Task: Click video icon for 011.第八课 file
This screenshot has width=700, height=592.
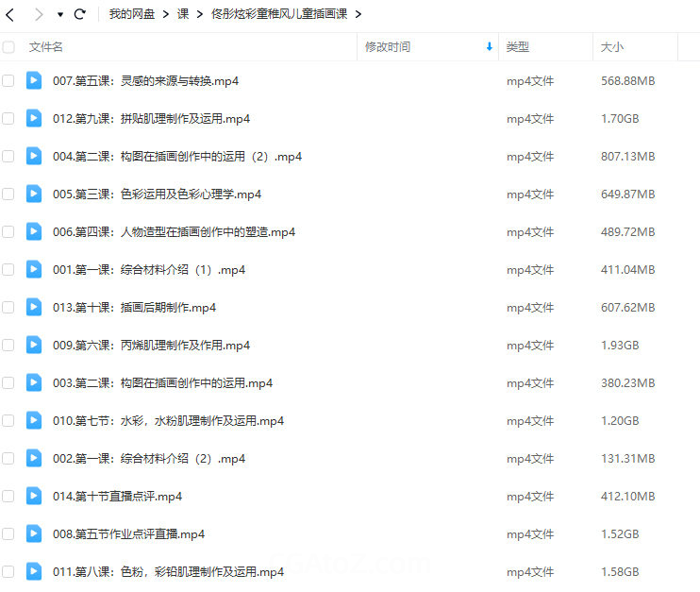Action: click(34, 572)
